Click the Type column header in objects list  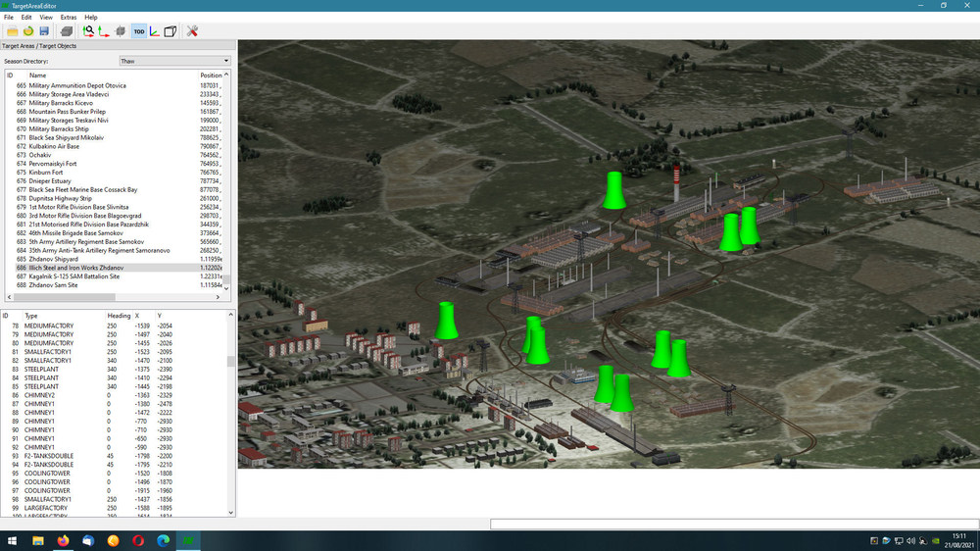coord(31,316)
